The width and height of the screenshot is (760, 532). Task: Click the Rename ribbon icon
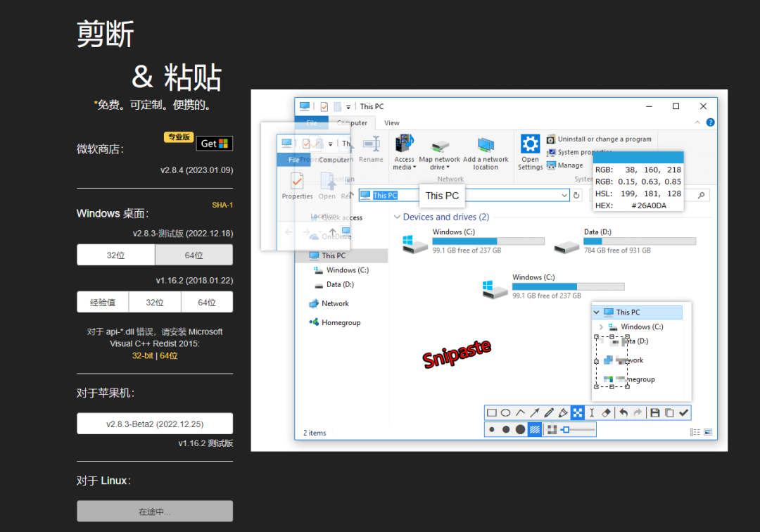[372, 144]
